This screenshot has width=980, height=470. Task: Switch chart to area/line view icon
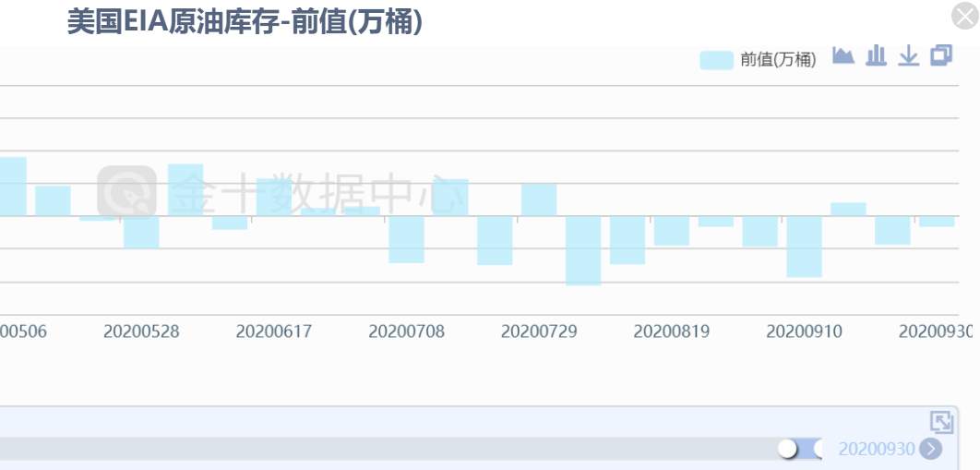pyautogui.click(x=843, y=55)
